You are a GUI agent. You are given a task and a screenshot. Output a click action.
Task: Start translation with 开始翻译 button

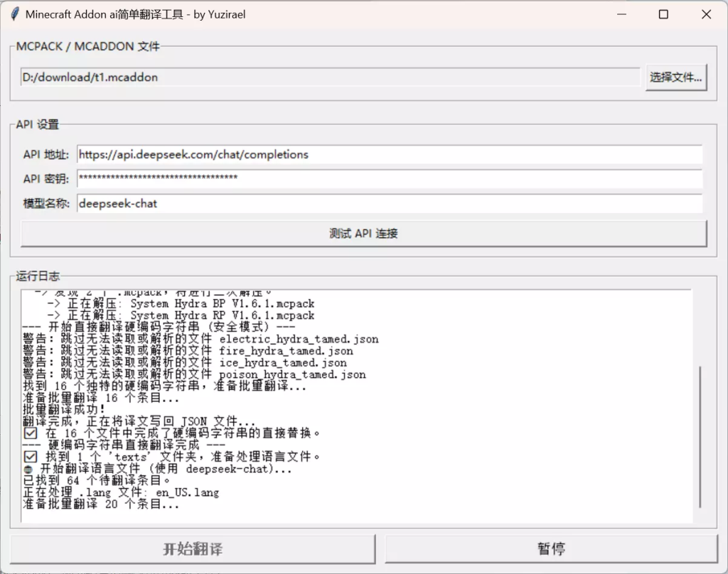(x=192, y=548)
